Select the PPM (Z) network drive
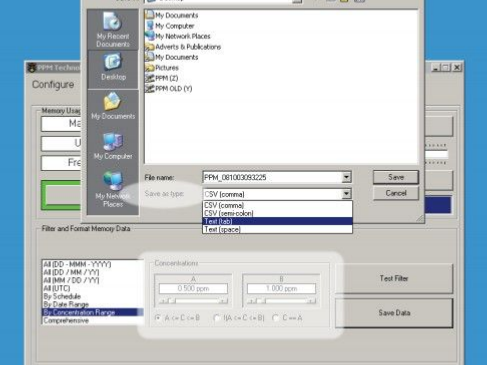The image size is (487, 366). coord(162,78)
